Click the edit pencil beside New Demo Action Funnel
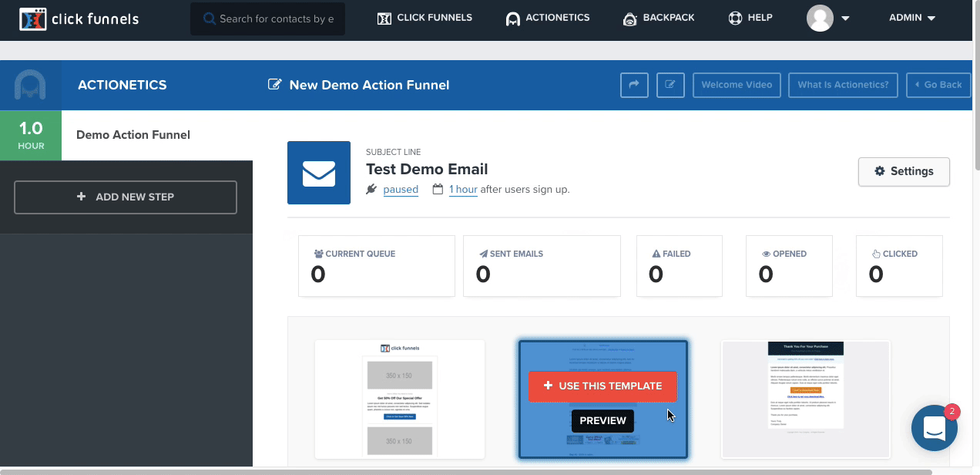Image resolution: width=980 pixels, height=475 pixels. click(x=274, y=85)
